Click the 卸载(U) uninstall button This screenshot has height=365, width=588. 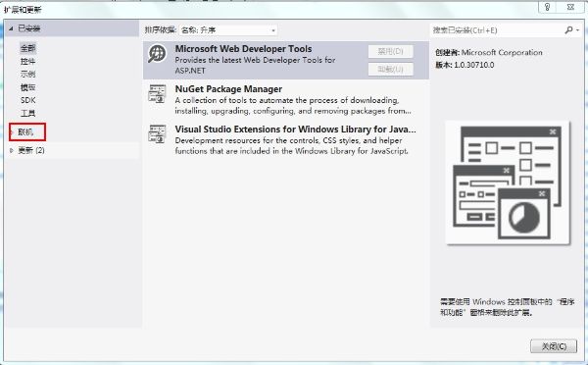(x=390, y=69)
